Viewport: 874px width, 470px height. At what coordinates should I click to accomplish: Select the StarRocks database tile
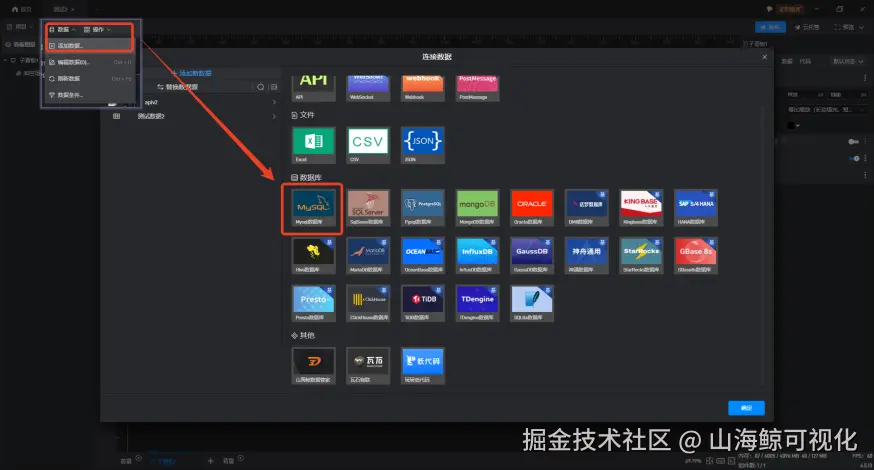click(x=641, y=256)
